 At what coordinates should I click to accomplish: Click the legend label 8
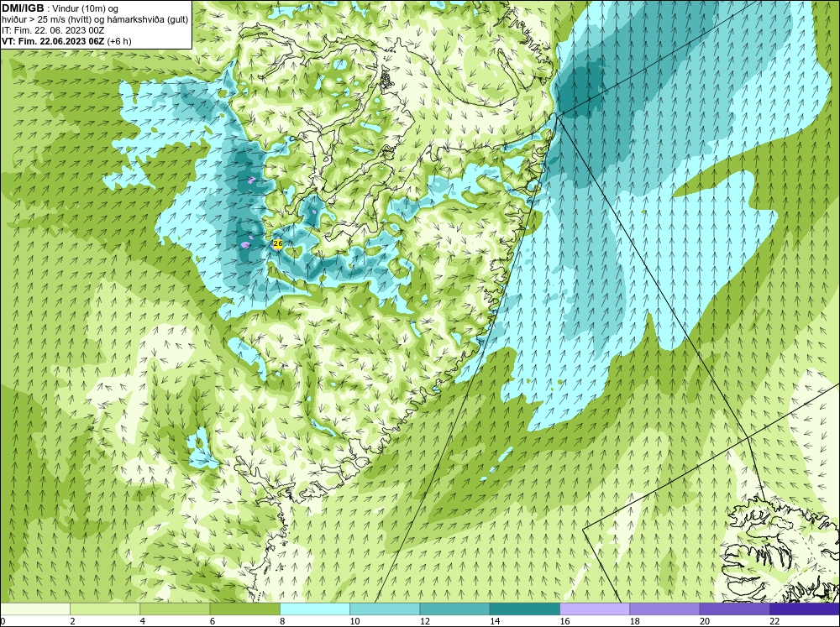pos(282,621)
